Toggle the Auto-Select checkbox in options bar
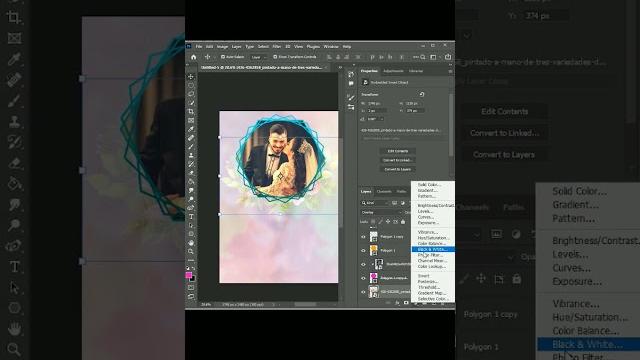 [223, 57]
